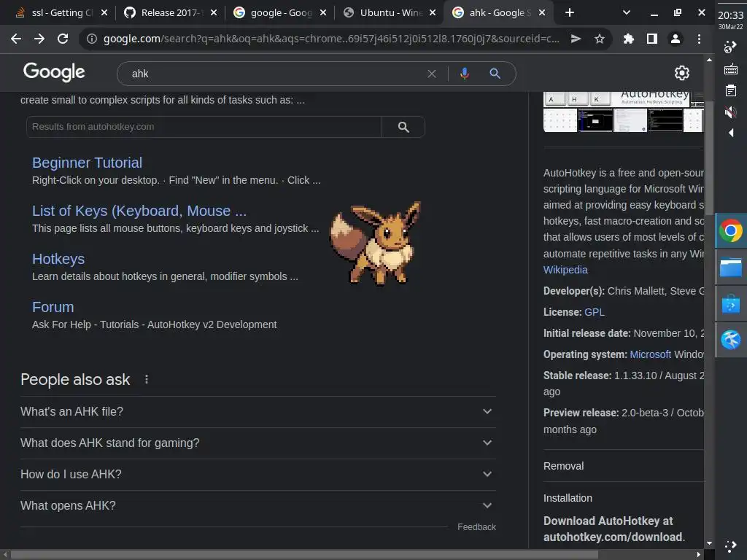
Task: Share this page via the send icon
Action: point(576,39)
